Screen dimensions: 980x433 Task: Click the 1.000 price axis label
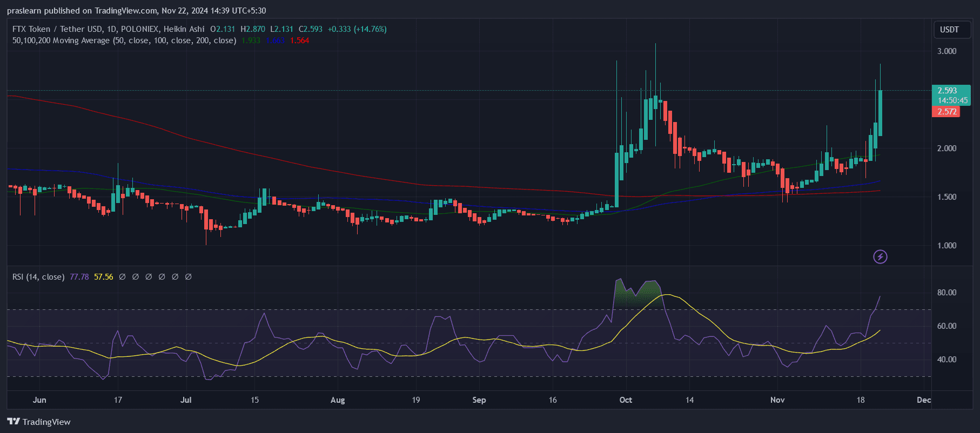coord(947,246)
